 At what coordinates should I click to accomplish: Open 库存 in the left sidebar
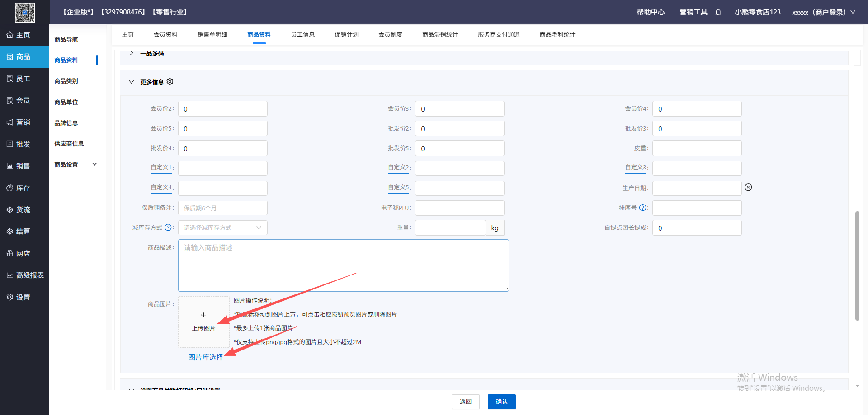(x=24, y=188)
